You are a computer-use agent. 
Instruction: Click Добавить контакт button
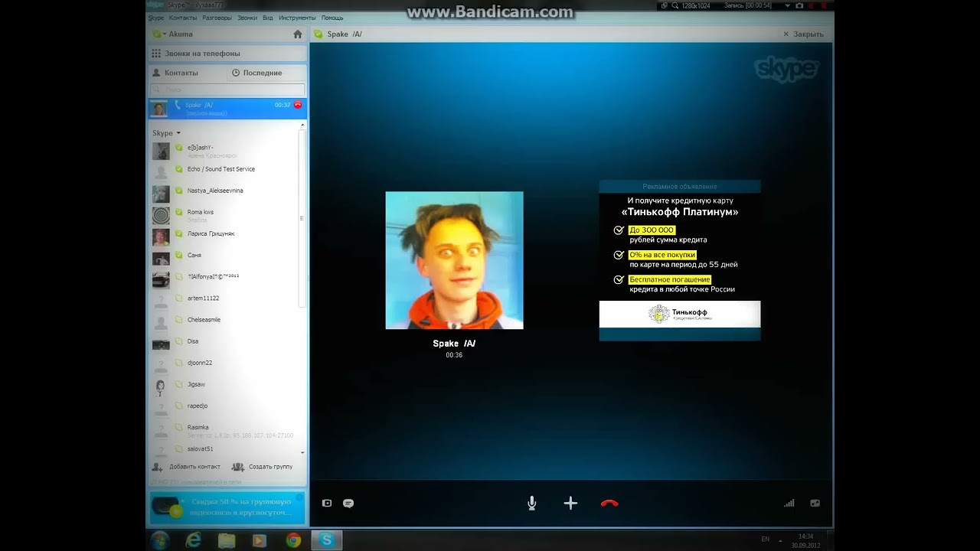(x=187, y=467)
